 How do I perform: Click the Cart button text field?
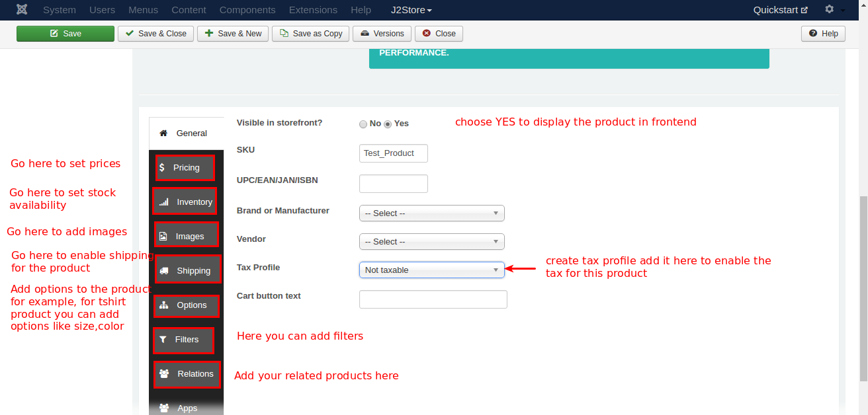433,299
